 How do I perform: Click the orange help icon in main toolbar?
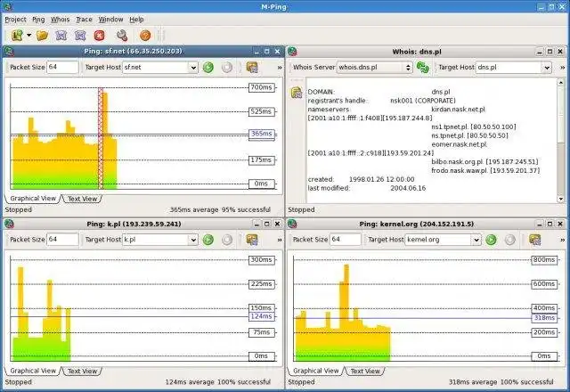(145, 36)
